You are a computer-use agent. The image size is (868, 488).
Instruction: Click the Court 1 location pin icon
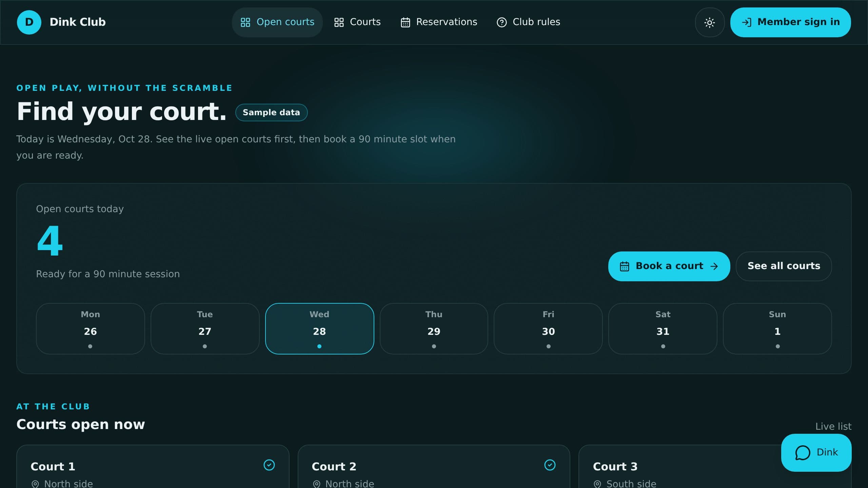click(35, 484)
